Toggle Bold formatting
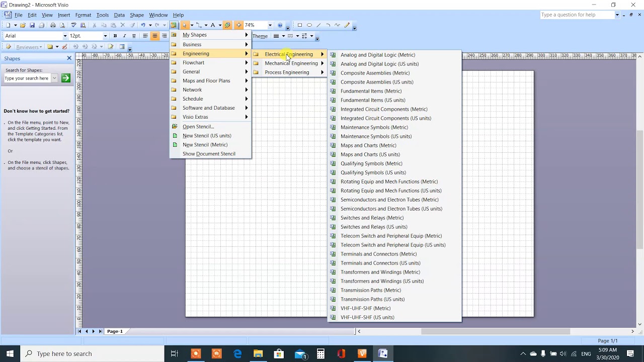The width and height of the screenshot is (644, 362). tap(115, 36)
